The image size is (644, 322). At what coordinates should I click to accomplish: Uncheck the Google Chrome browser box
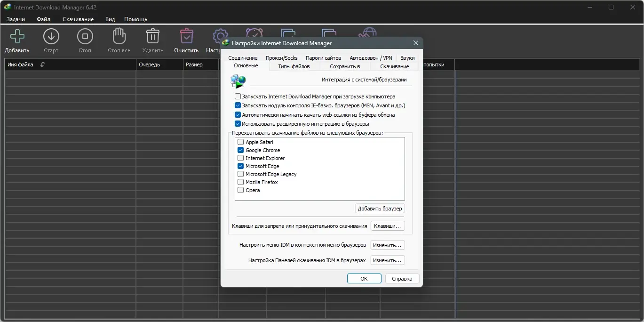(241, 150)
